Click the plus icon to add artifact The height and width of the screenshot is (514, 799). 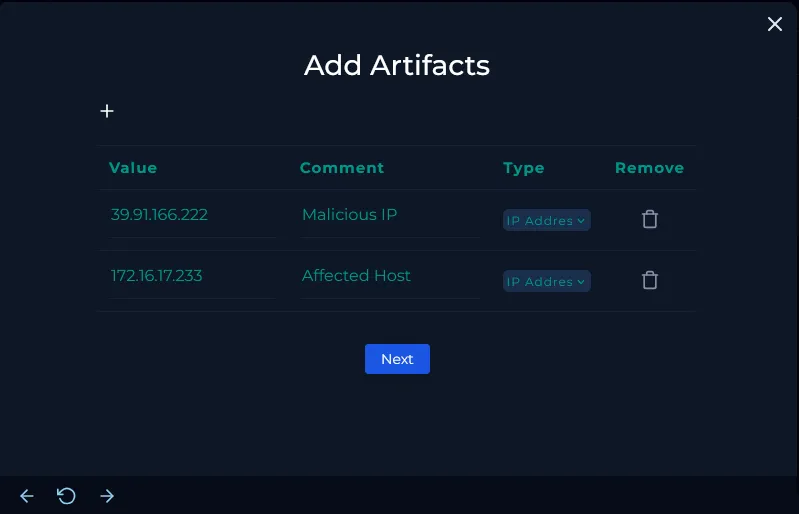point(107,111)
